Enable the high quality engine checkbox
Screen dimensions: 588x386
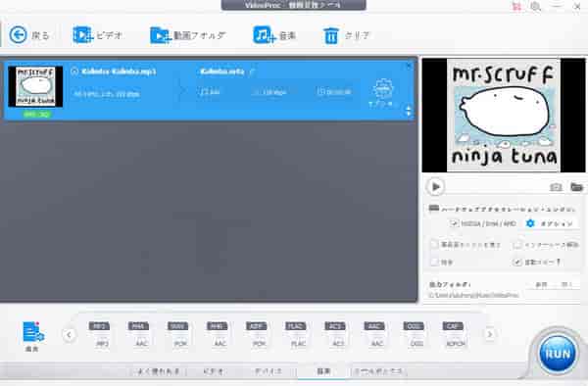(434, 245)
